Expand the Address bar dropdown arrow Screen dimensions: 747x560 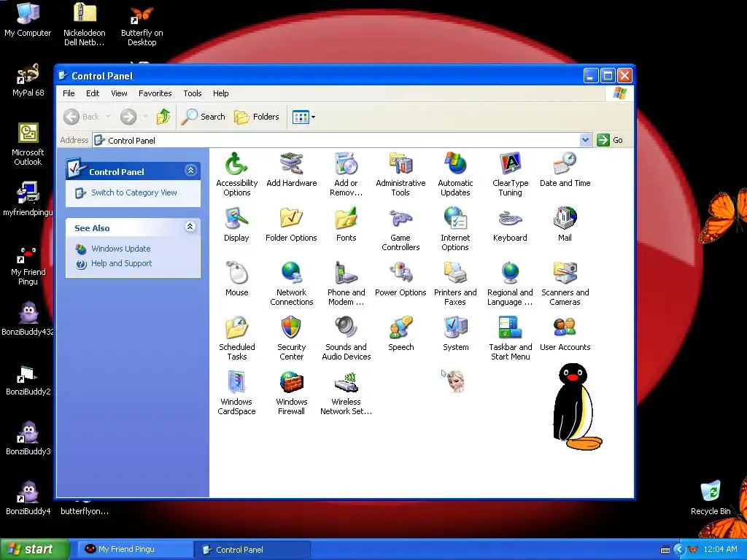tap(586, 140)
